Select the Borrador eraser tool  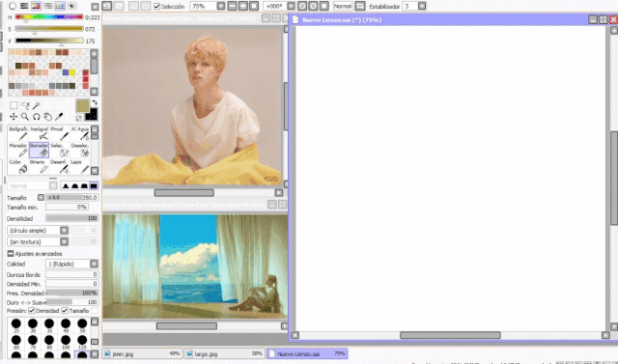point(39,150)
